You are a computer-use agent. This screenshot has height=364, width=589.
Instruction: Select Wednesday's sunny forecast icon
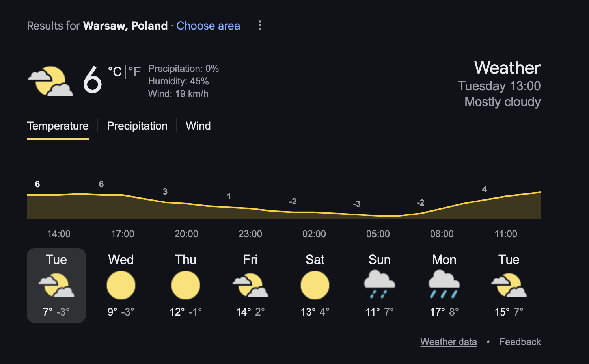(121, 285)
